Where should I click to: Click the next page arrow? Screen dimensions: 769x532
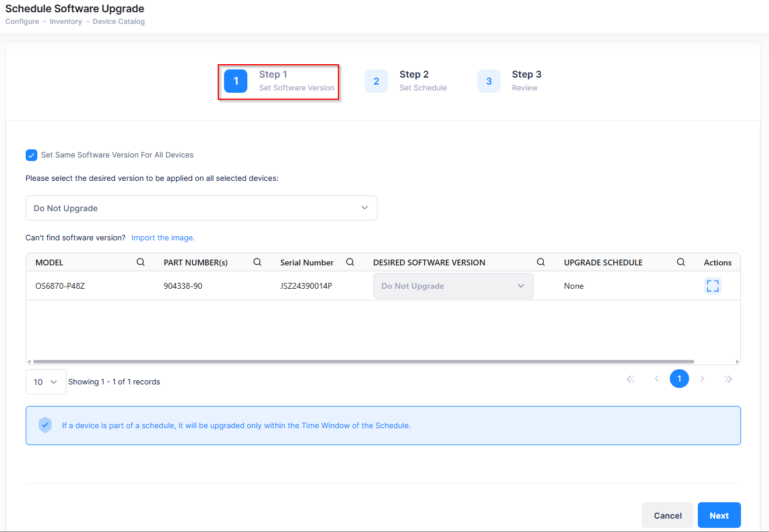(x=702, y=379)
